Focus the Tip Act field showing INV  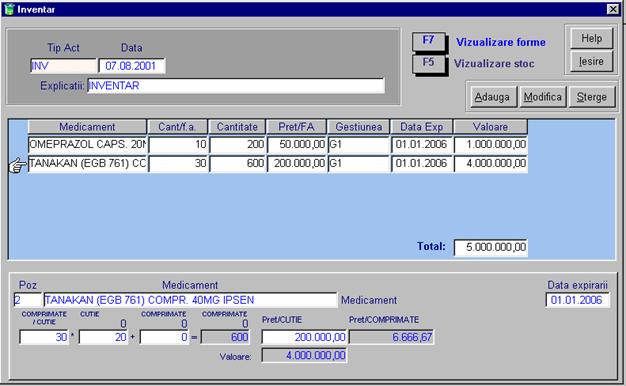[x=63, y=66]
